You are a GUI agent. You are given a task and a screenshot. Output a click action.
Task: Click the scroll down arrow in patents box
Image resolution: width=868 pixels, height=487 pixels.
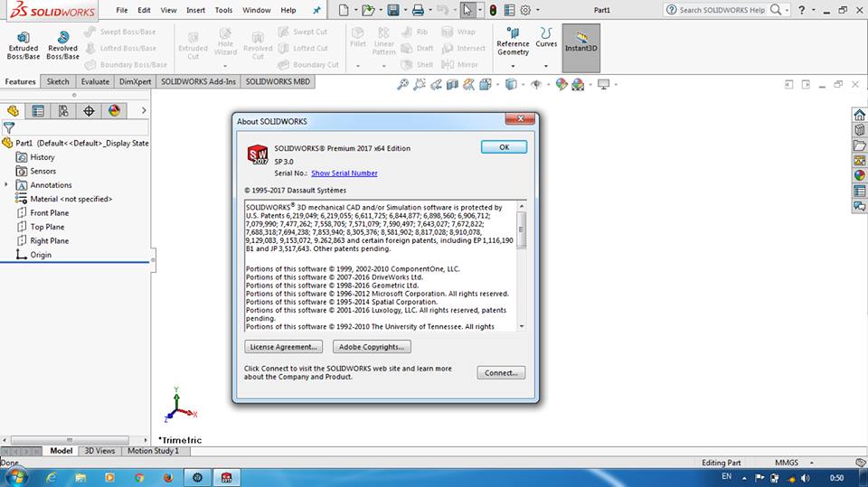click(x=522, y=326)
